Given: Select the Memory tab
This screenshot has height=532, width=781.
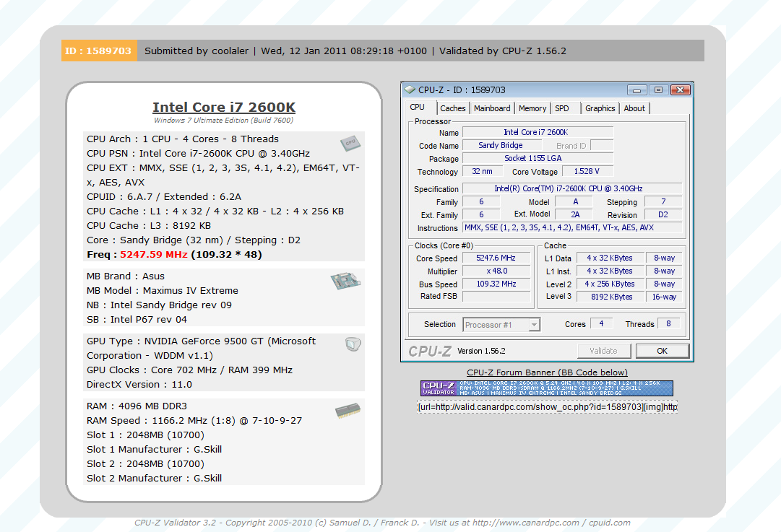Looking at the screenshot, I should (532, 108).
